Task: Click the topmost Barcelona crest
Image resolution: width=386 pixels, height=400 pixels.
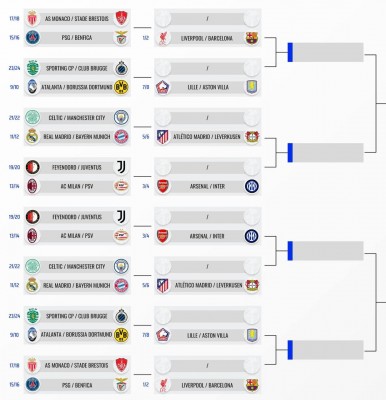Action: point(252,38)
